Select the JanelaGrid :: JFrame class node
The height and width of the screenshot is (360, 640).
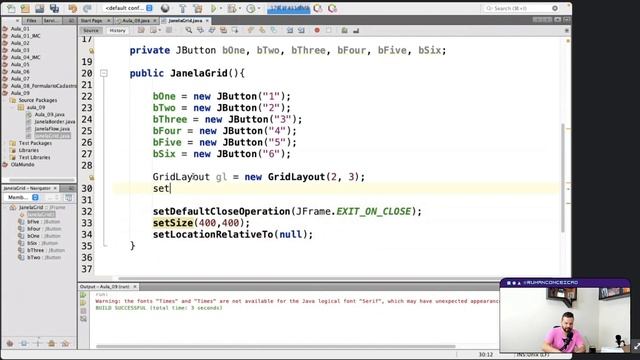point(42,207)
